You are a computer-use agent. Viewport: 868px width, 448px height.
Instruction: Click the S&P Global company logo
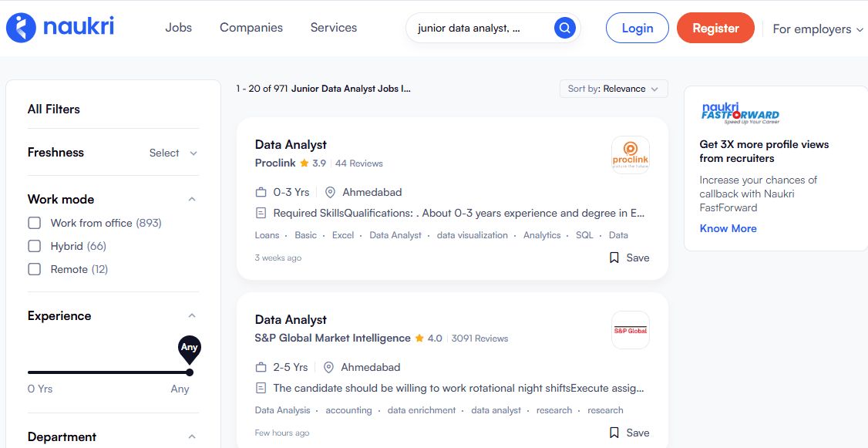pyautogui.click(x=630, y=329)
